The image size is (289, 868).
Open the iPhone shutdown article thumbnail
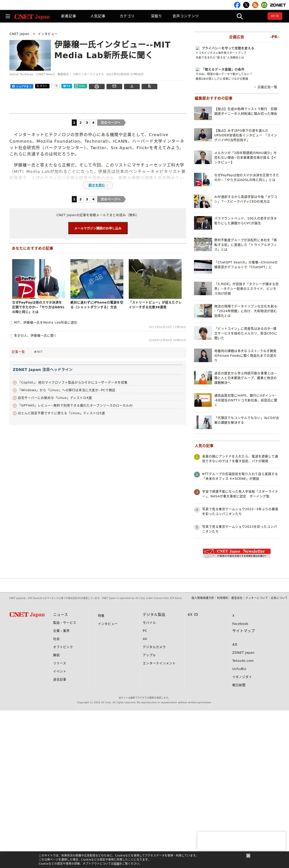pyautogui.click(x=97, y=279)
